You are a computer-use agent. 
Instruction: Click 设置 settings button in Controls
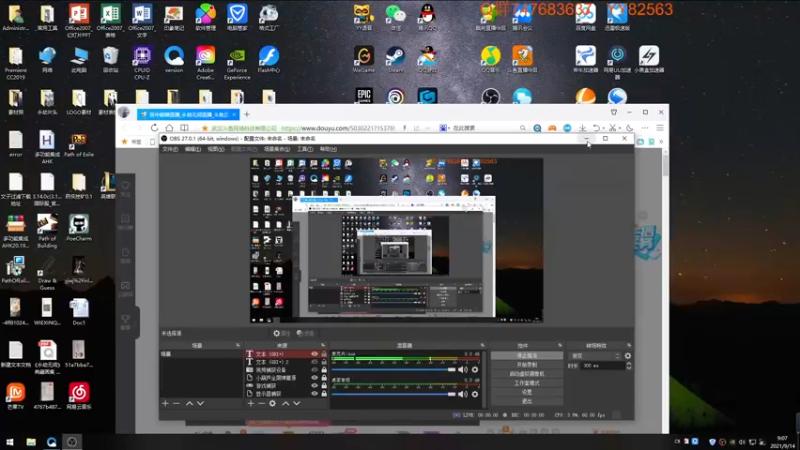click(x=527, y=392)
